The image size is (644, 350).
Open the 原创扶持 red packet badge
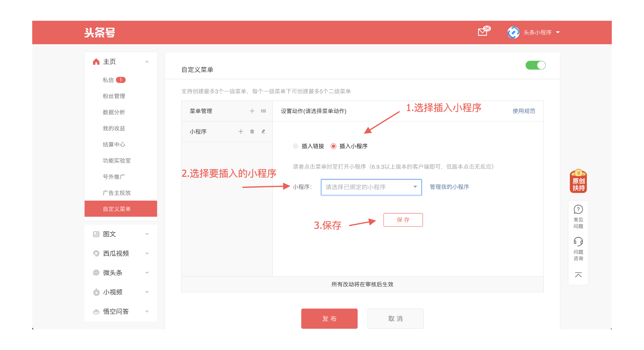pyautogui.click(x=578, y=181)
